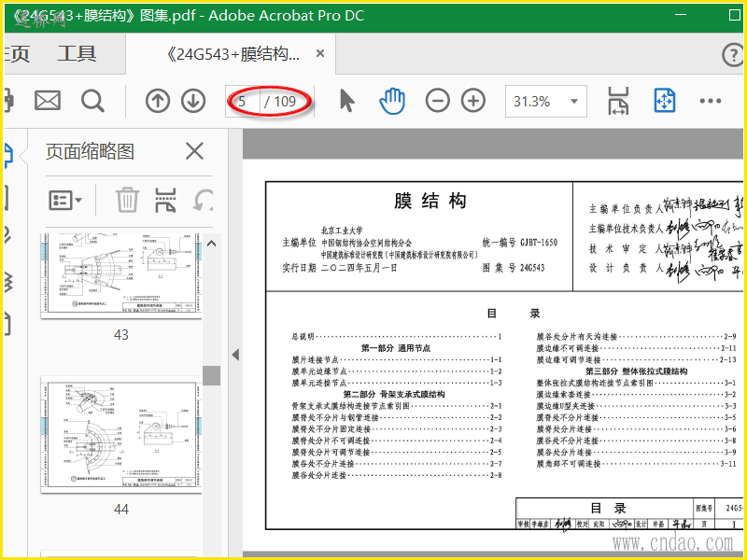Select the 《24G543+膜结构... document tab
Image resolution: width=747 pixels, height=560 pixels.
coord(233,54)
